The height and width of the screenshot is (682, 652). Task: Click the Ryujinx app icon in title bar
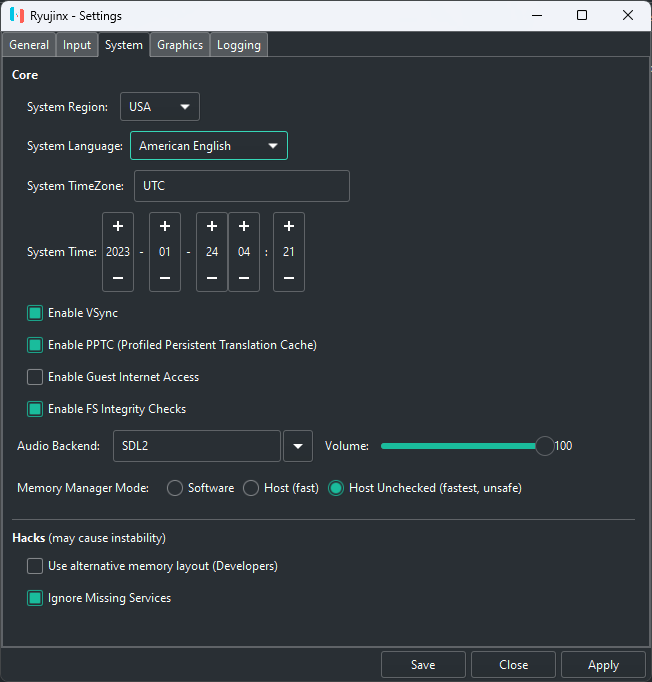click(17, 16)
